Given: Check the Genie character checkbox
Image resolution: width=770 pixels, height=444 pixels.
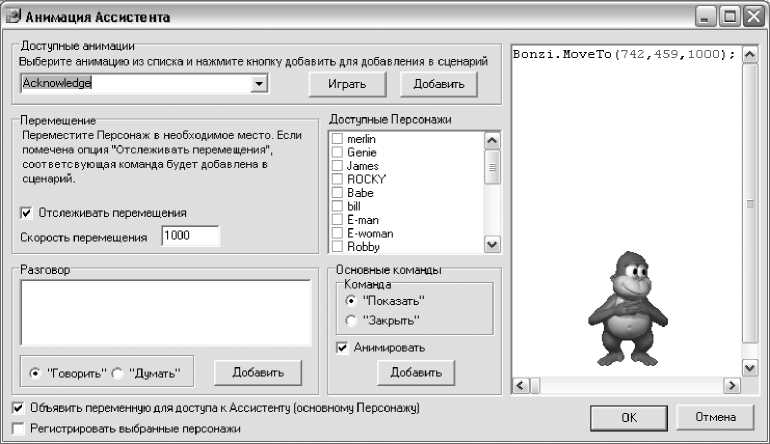Looking at the screenshot, I should point(337,152).
